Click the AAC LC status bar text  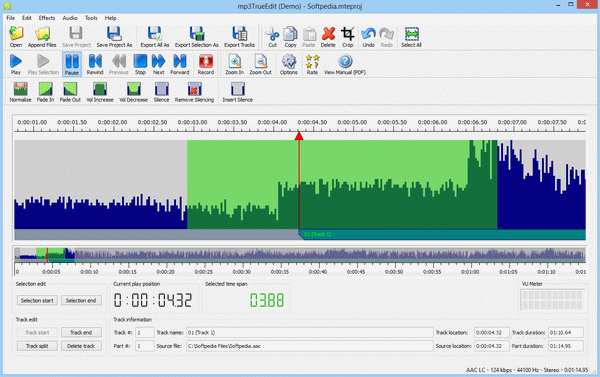click(527, 370)
